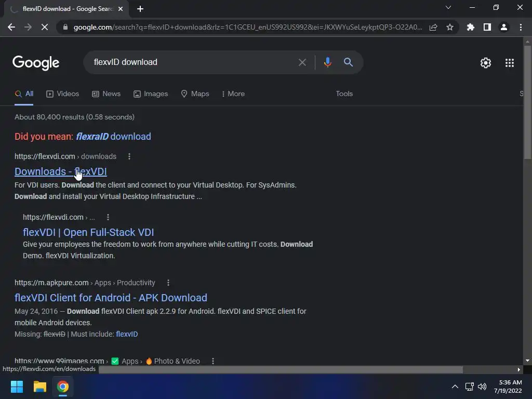
Task: Open volume control tray icon
Action: 482,387
